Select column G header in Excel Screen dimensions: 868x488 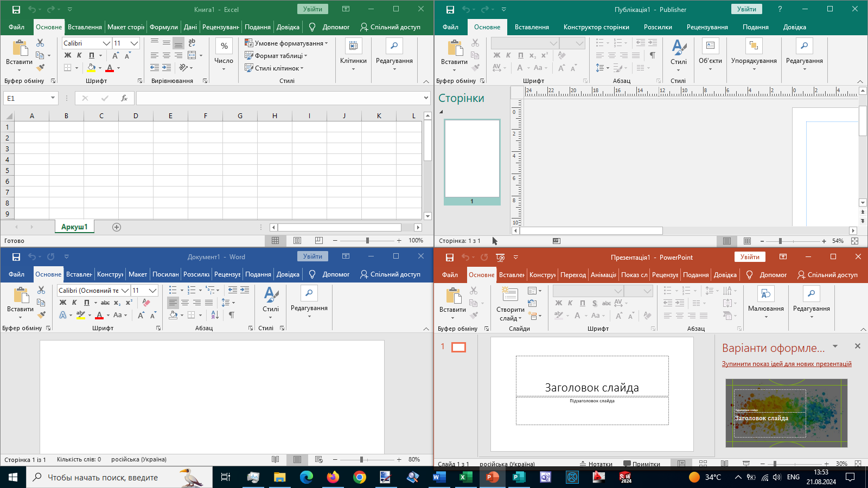click(240, 115)
